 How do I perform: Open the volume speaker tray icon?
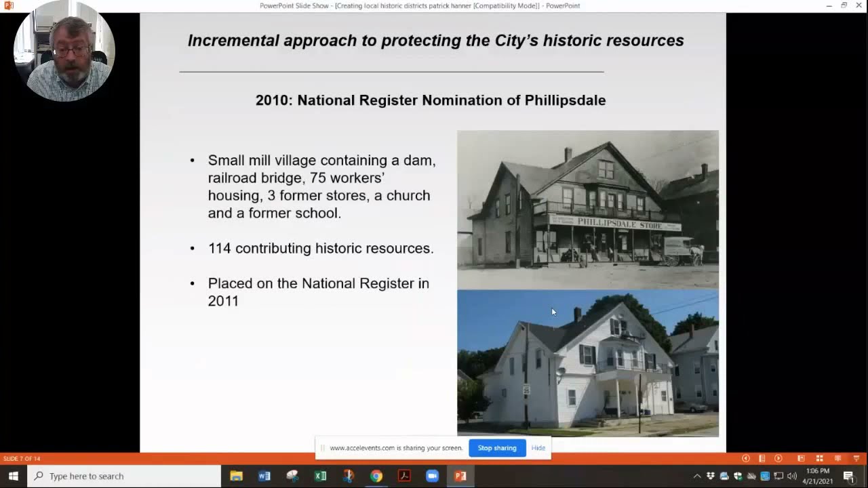[792, 476]
